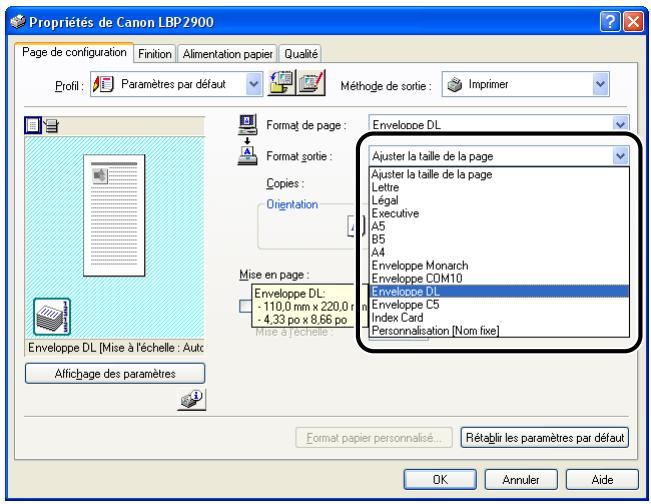Choose B5 output format
The width and height of the screenshot is (651, 504).
[499, 239]
